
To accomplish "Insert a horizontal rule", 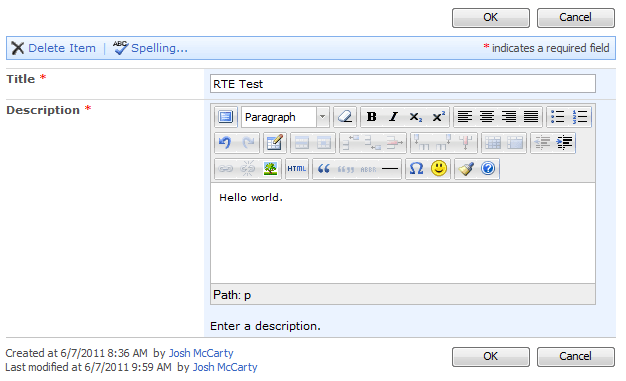I will (390, 169).
